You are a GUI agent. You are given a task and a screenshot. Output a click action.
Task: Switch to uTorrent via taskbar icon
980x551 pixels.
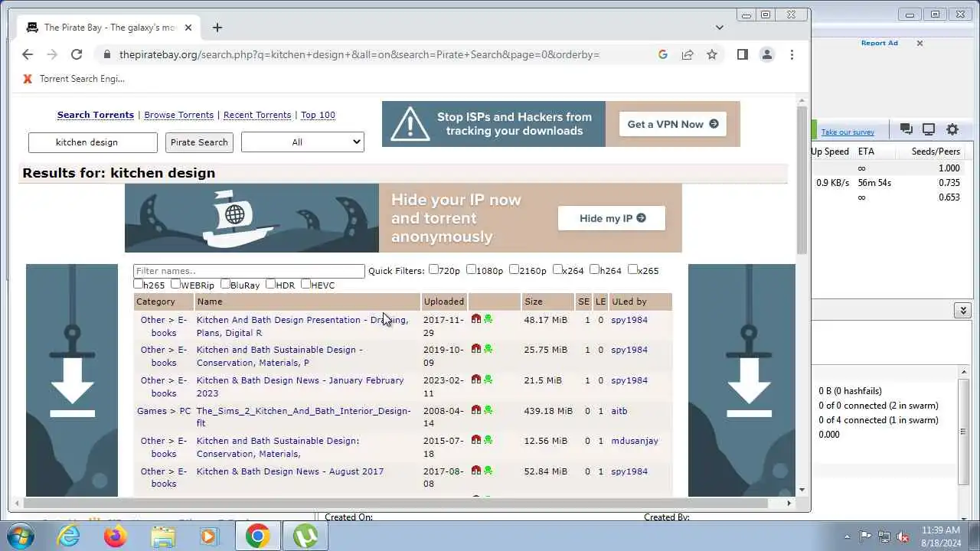[x=305, y=536]
